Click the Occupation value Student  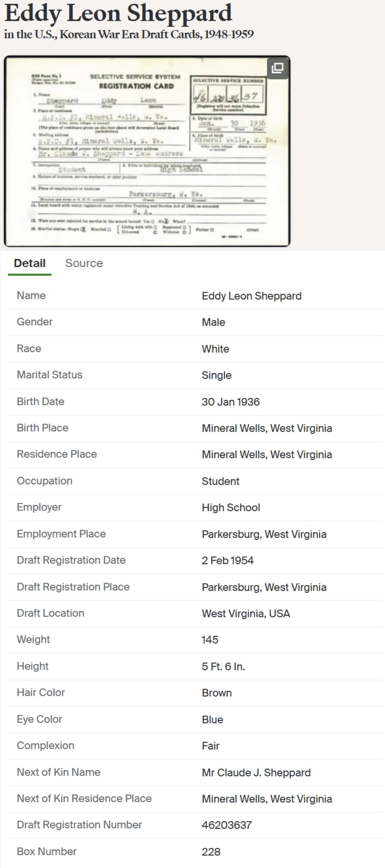[x=220, y=481]
